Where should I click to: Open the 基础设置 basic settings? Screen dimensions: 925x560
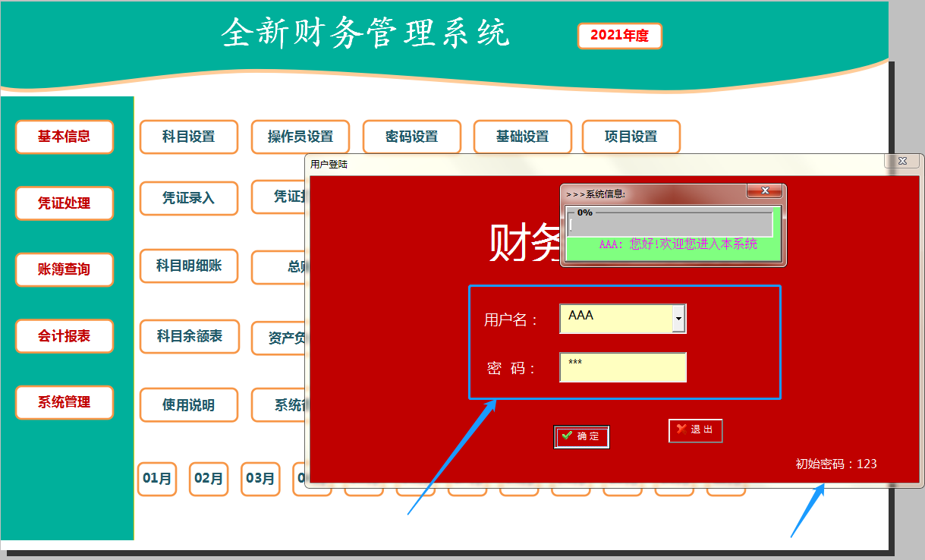[523, 137]
